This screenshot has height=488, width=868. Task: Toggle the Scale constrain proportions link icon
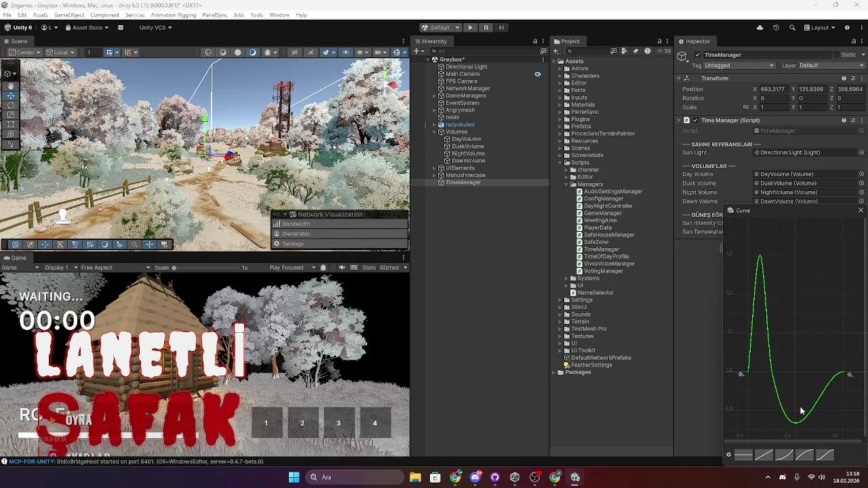(x=746, y=107)
